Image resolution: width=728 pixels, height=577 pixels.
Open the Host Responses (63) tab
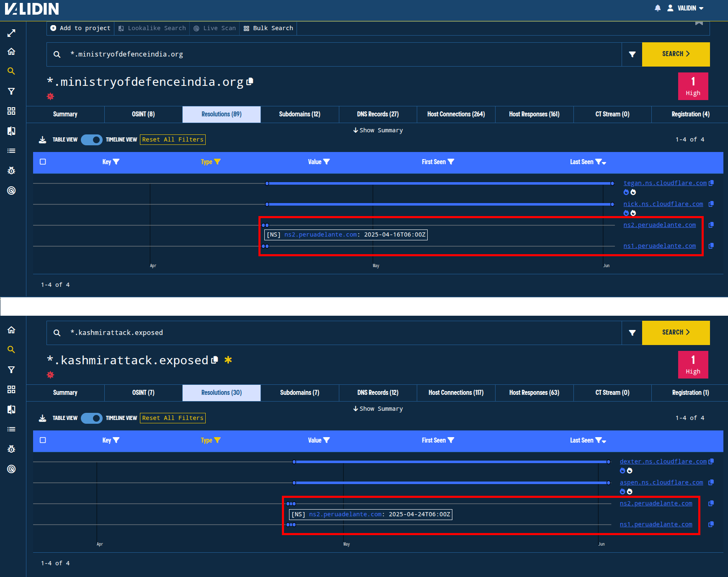[x=534, y=393]
